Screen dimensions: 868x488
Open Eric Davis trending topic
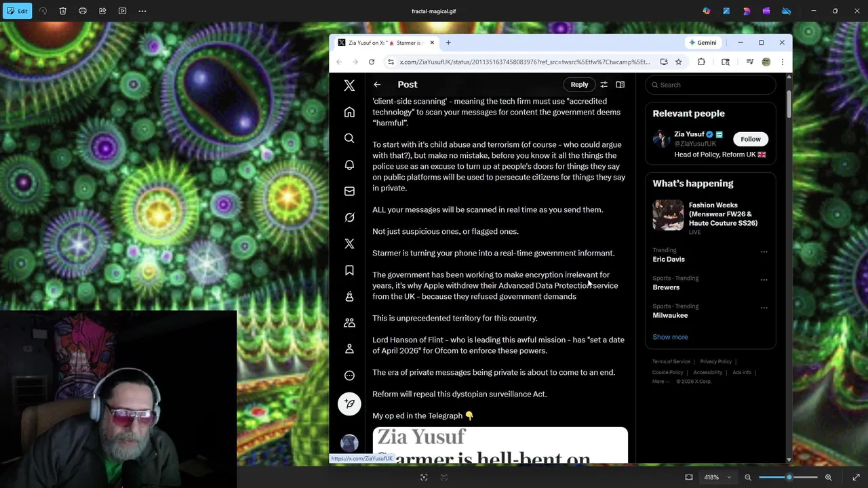[669, 260]
